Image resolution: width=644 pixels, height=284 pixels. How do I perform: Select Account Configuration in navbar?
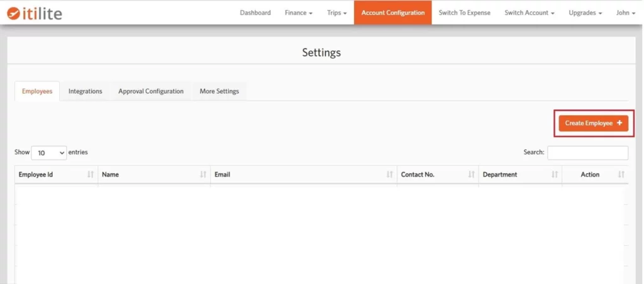(392, 13)
